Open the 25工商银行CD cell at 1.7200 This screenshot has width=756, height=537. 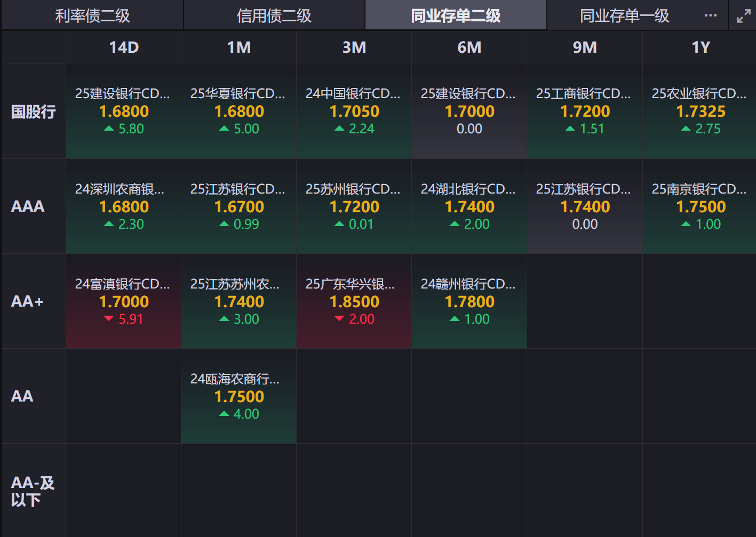click(585, 111)
